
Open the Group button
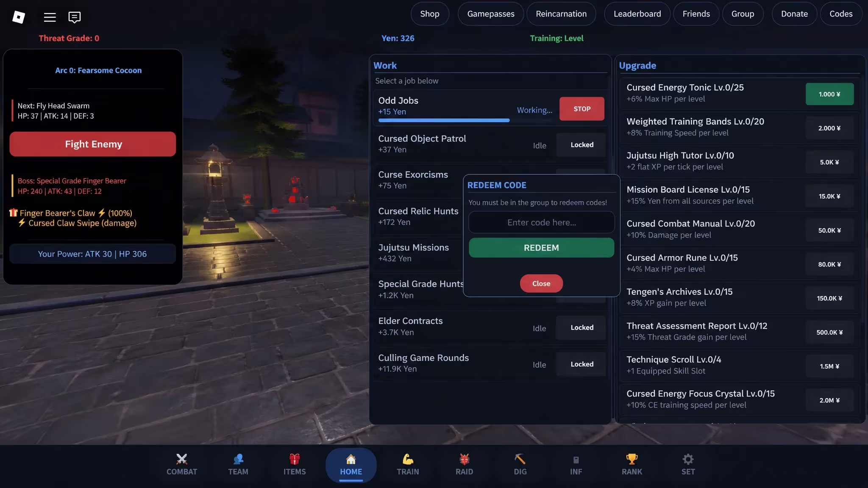743,14
